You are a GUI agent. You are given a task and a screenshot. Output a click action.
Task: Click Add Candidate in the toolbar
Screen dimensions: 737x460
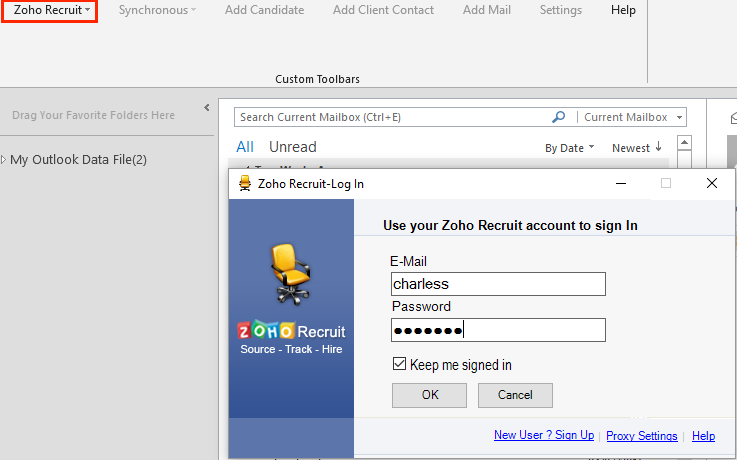coord(264,10)
